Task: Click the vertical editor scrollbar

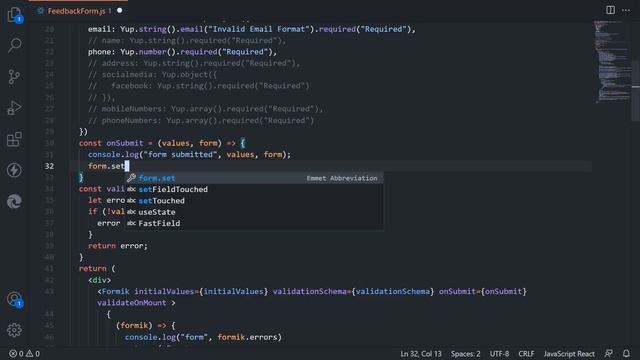Action: click(x=636, y=90)
